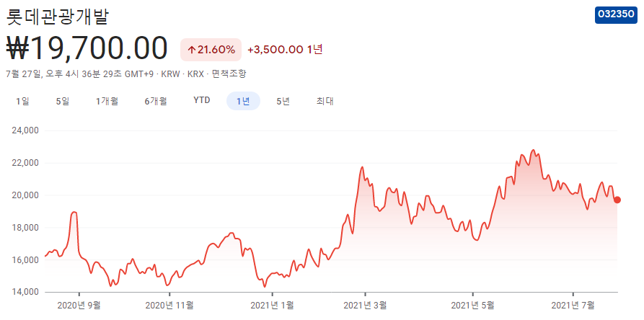Viewport: 644px width, 320px height.
Task: Click the +3,500.00 1년 change text
Action: (285, 50)
